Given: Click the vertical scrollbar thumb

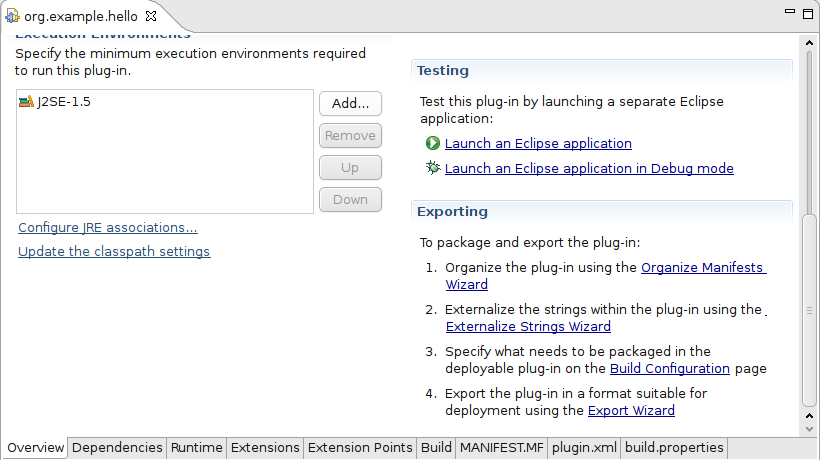Looking at the screenshot, I should [809, 310].
